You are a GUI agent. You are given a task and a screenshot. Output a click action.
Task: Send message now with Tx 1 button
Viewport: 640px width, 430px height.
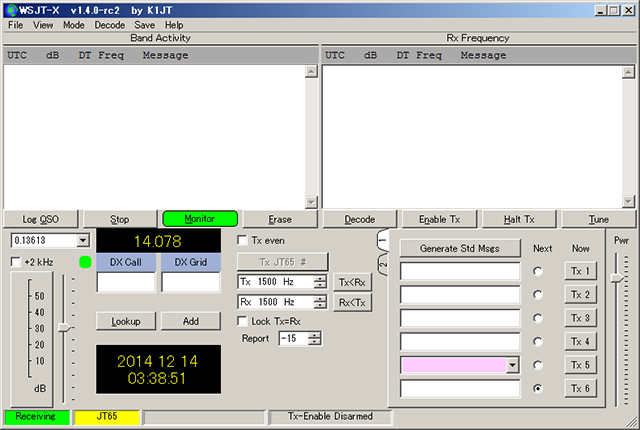[580, 271]
